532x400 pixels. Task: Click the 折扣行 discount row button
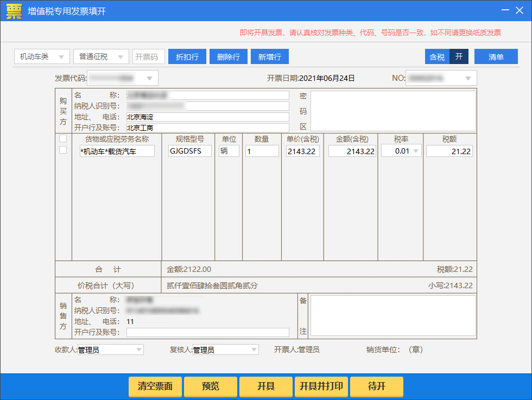click(187, 57)
